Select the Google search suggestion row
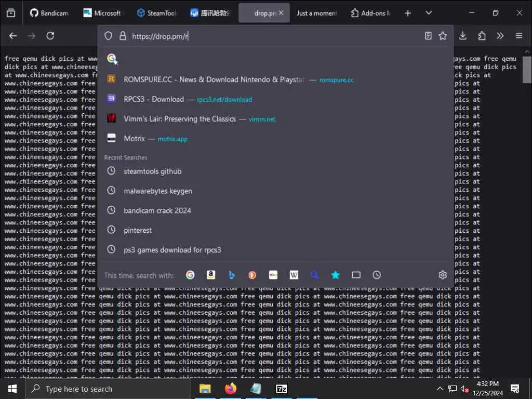 [275, 59]
